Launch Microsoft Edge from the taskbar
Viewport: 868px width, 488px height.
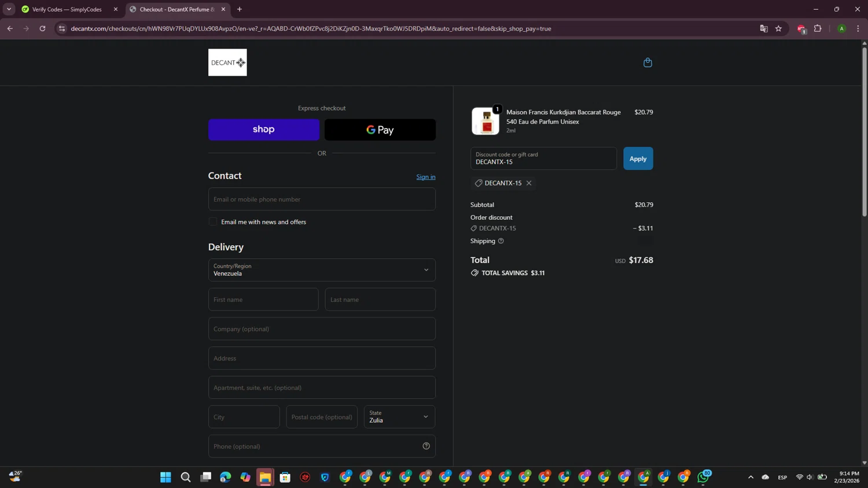226,477
